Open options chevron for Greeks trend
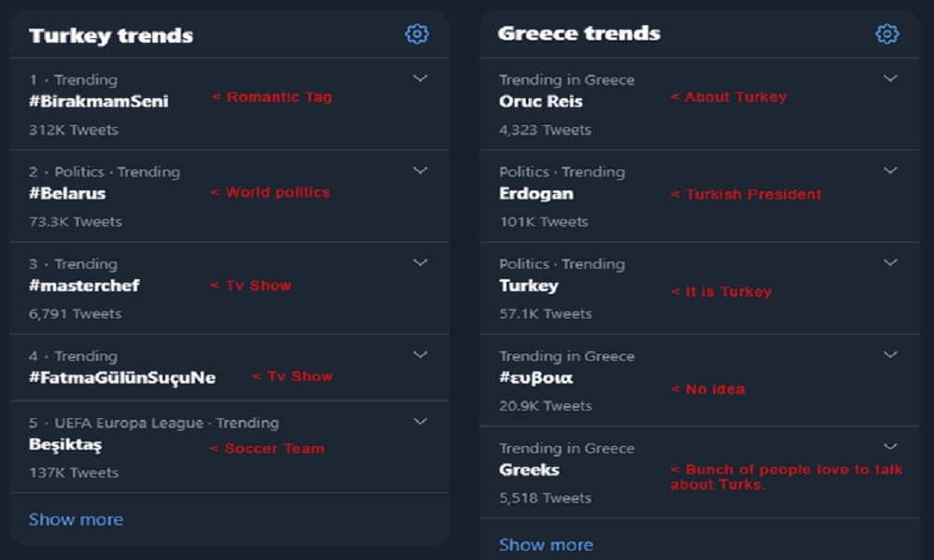 coord(890,447)
